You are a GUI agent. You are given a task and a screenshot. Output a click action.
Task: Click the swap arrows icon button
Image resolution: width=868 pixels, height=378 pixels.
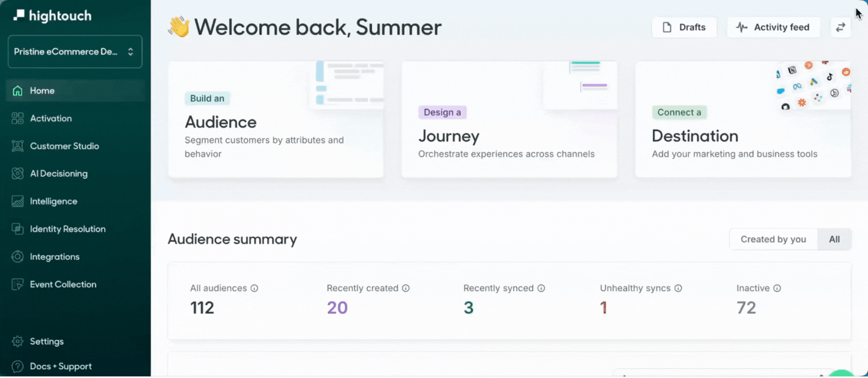click(840, 27)
